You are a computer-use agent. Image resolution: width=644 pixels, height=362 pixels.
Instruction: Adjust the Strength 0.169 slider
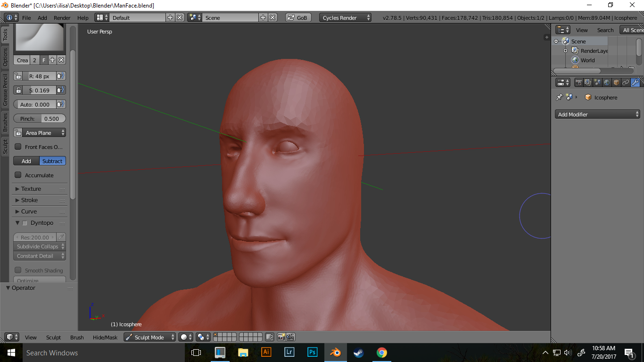click(x=40, y=90)
